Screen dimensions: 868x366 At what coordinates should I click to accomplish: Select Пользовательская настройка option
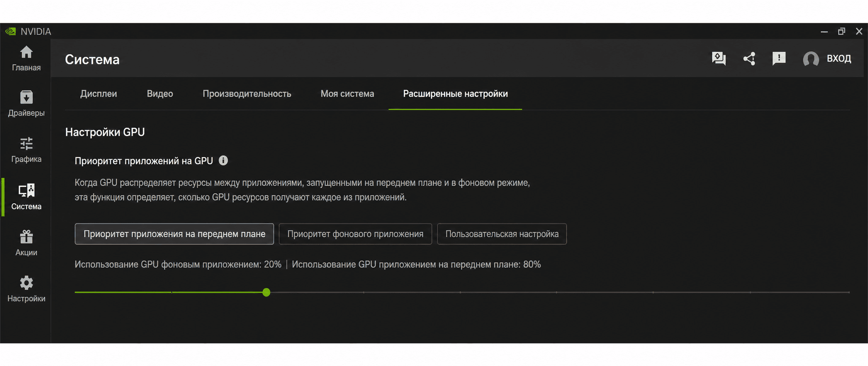(502, 234)
